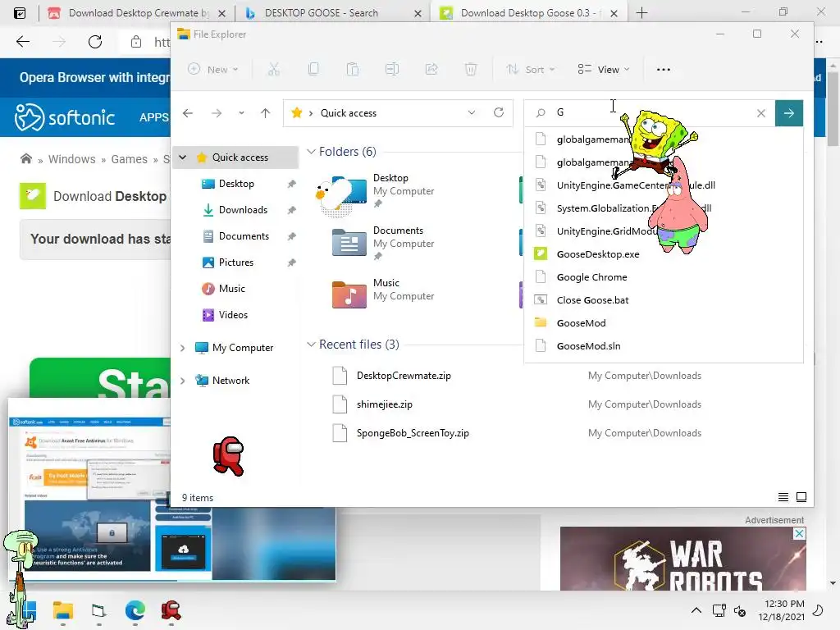
Task: Open a new browser tab
Action: pos(641,13)
